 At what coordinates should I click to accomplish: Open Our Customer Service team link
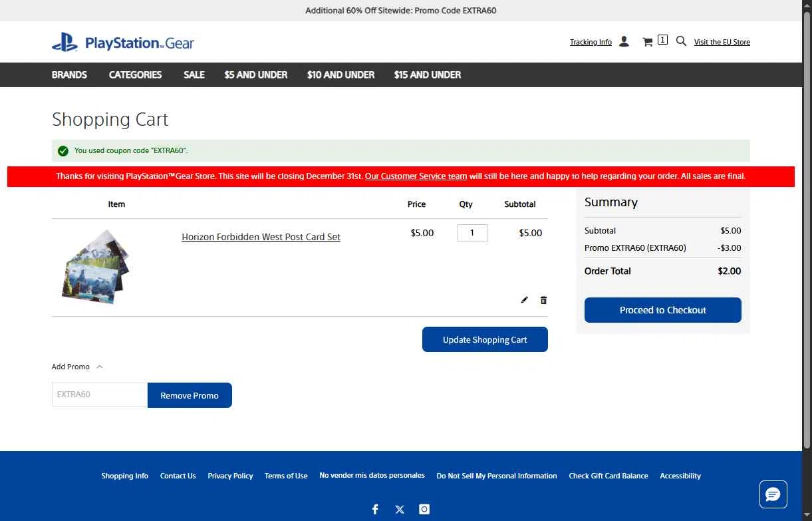pyautogui.click(x=416, y=176)
